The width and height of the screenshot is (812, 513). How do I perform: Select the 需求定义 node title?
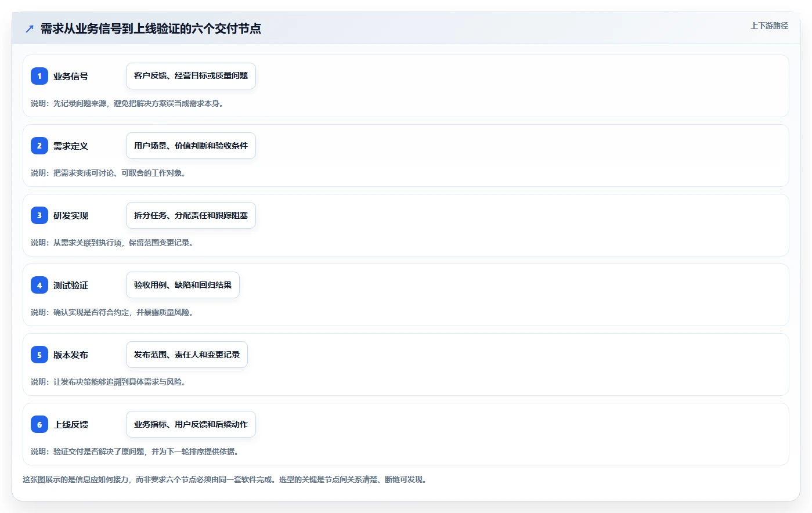(x=71, y=146)
